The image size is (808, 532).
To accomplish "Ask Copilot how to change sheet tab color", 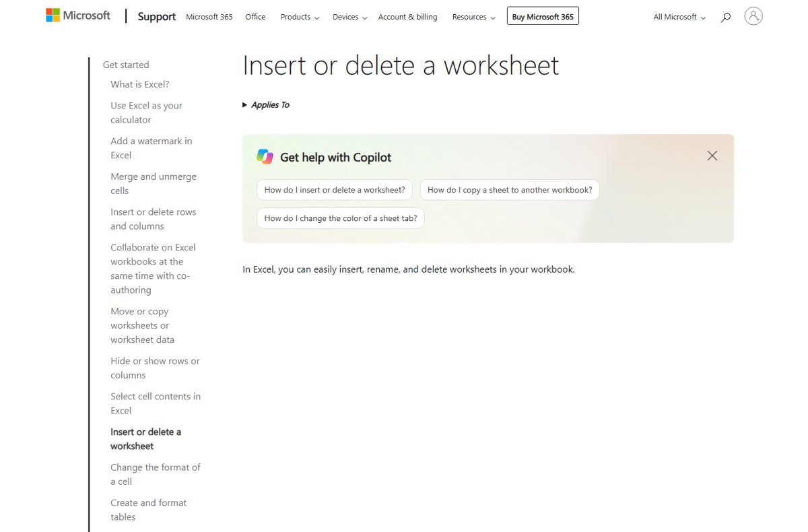I will (341, 218).
